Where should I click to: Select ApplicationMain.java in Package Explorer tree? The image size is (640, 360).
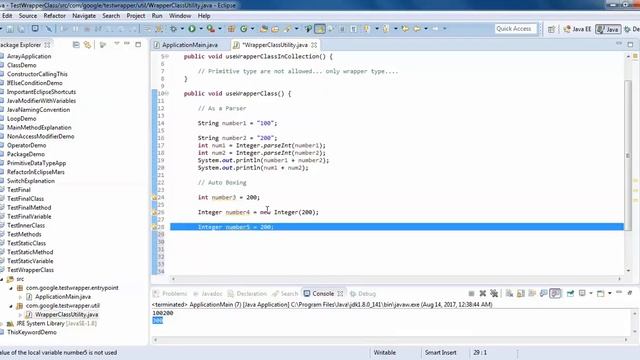click(x=62, y=297)
